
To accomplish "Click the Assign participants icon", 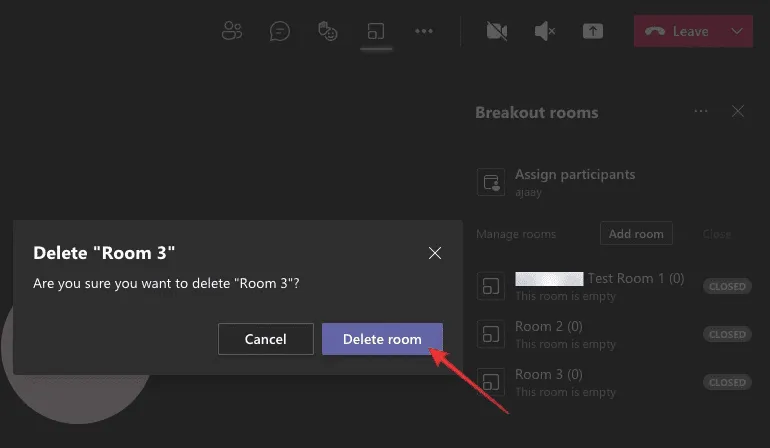I will pos(490,181).
